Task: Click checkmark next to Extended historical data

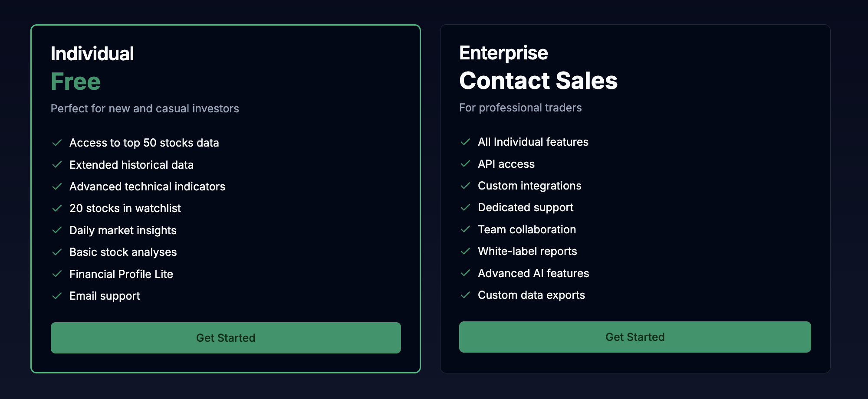Action: [x=57, y=165]
